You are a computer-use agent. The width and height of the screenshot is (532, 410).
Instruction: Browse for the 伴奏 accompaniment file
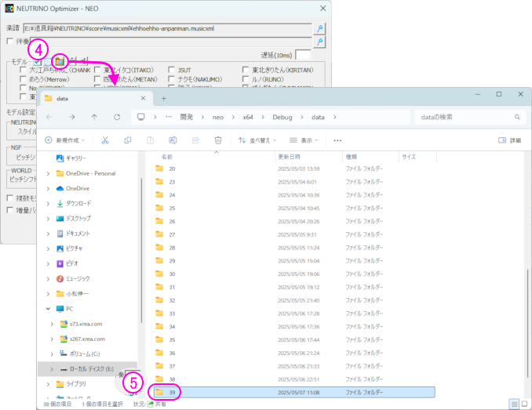[x=319, y=42]
